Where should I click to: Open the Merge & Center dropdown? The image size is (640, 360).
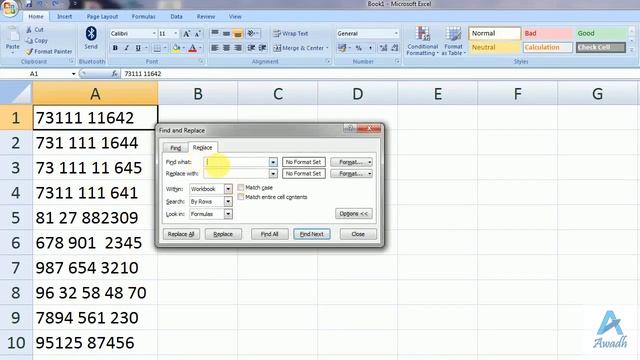click(x=327, y=48)
